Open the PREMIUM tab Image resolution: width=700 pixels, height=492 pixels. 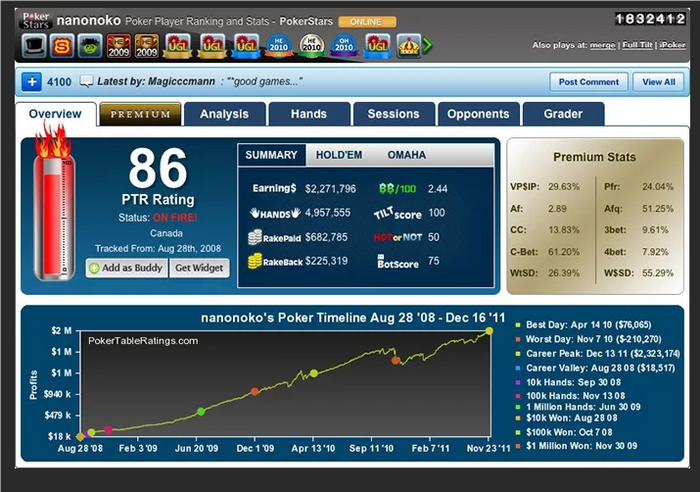click(140, 114)
